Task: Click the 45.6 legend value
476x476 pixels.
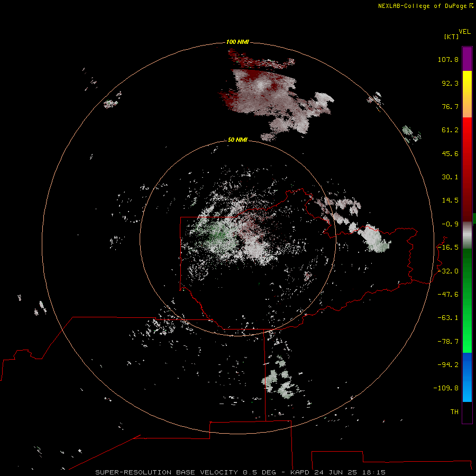Action: pyautogui.click(x=450, y=153)
